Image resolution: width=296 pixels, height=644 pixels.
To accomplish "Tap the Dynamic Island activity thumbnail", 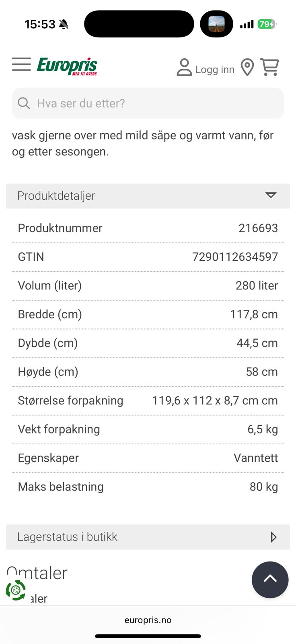I will (x=216, y=24).
